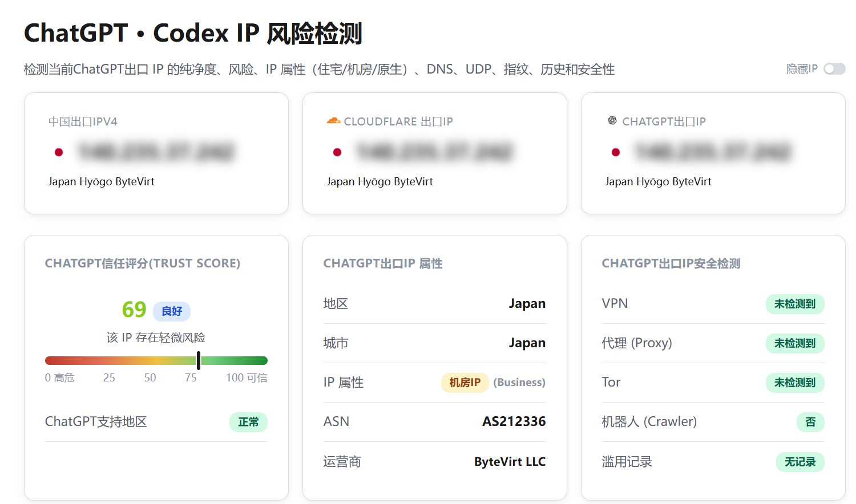Click the 100 可信 scale label
Viewport: 856px width, 504px height.
[247, 377]
